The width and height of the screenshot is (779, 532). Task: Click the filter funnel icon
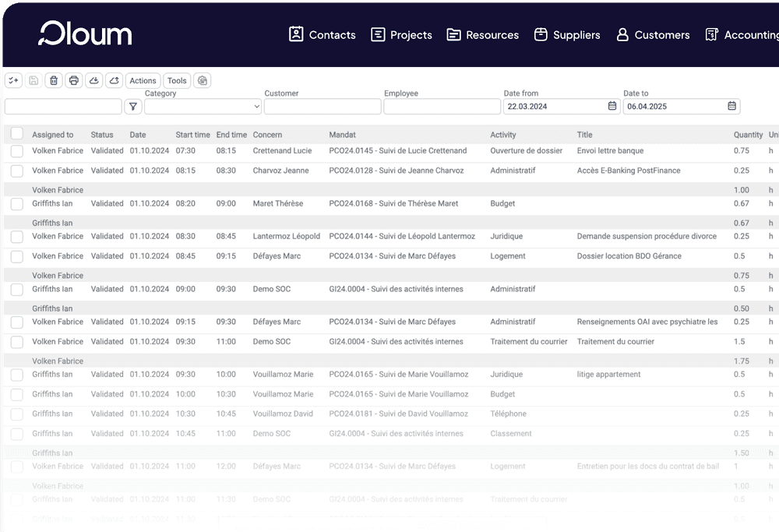tap(133, 107)
